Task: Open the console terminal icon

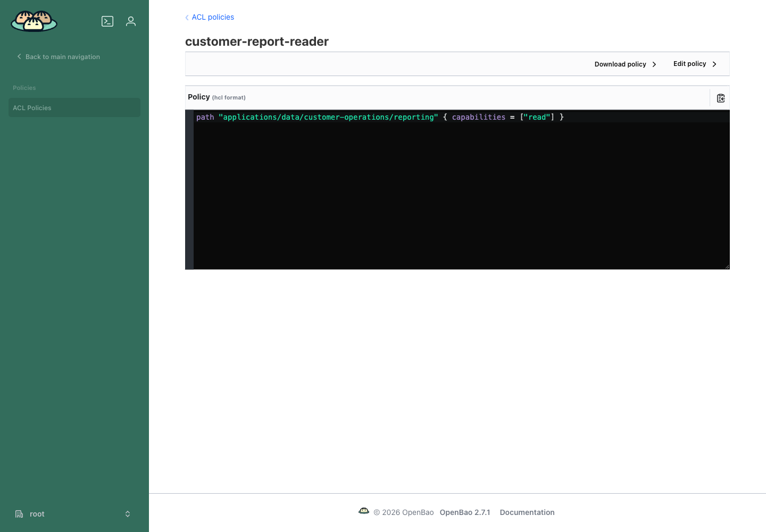Action: [x=107, y=21]
